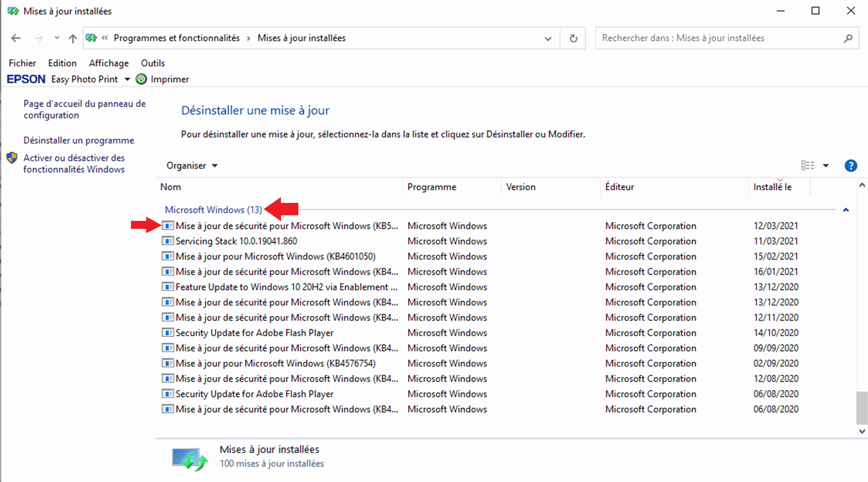The image size is (868, 482).
Task: Click the change view icon
Action: (808, 165)
